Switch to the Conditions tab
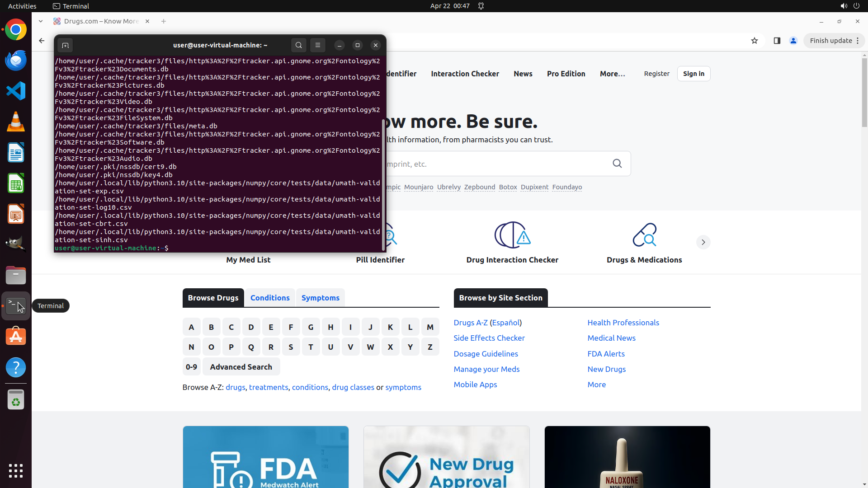The height and width of the screenshot is (488, 868). (x=270, y=298)
